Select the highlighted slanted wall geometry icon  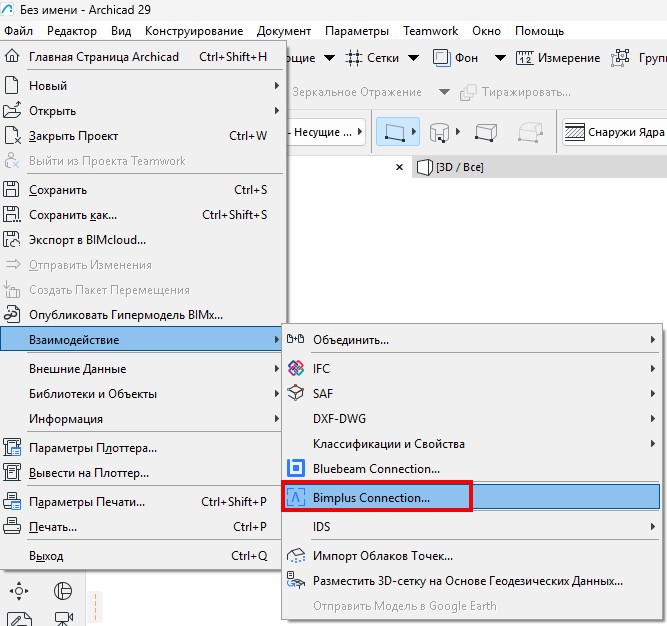(395, 132)
